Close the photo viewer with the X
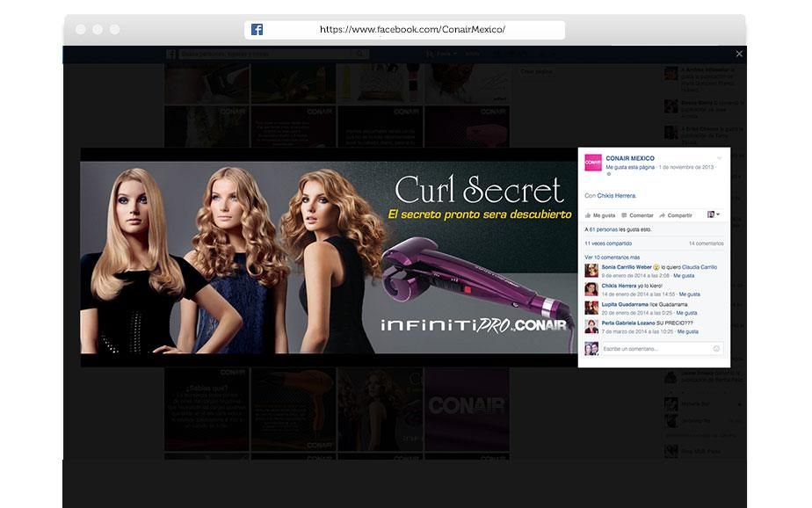 739,54
